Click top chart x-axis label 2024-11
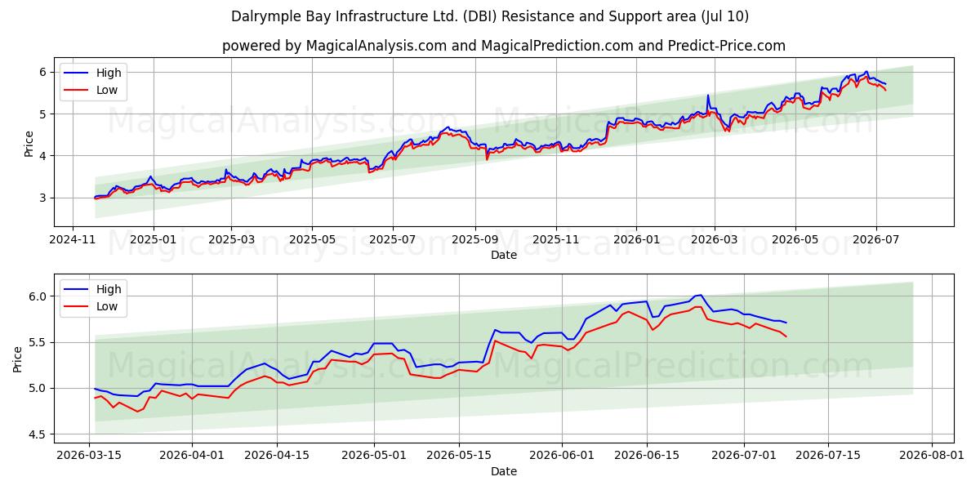The image size is (980, 490). 73,240
